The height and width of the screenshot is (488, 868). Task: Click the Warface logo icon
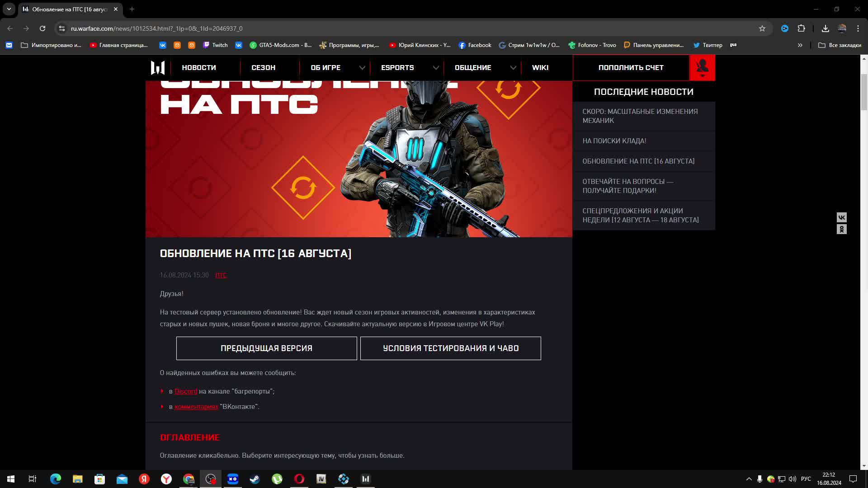157,68
